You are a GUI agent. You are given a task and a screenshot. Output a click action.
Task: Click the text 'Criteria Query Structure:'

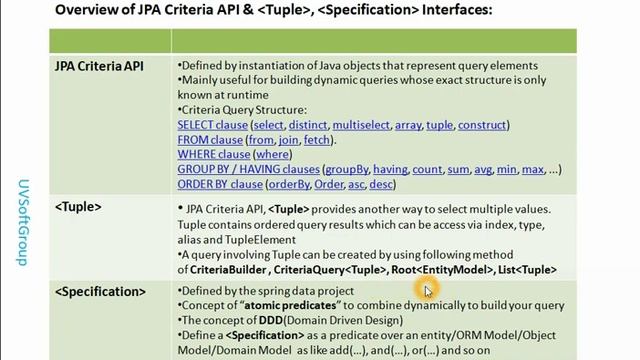(x=244, y=110)
